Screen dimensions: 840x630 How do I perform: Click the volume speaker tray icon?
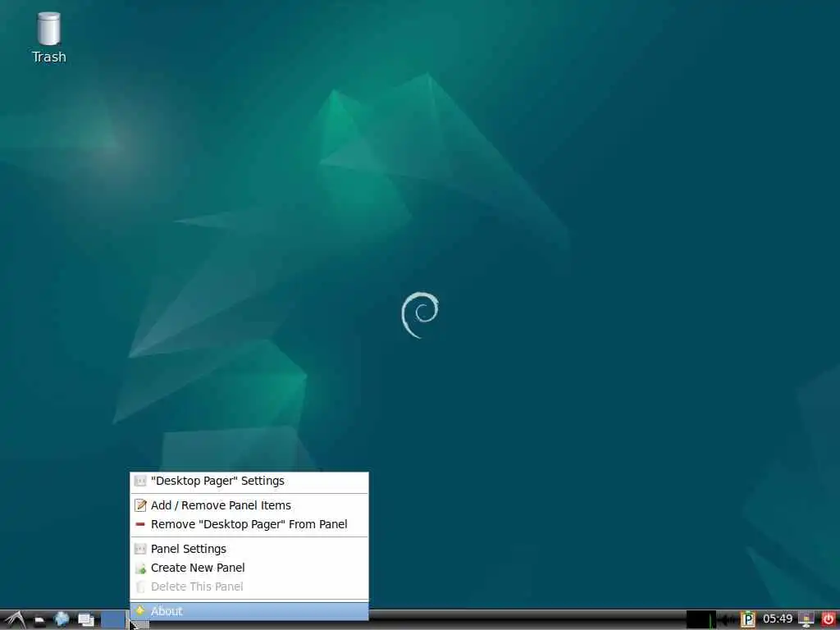[x=727, y=620]
